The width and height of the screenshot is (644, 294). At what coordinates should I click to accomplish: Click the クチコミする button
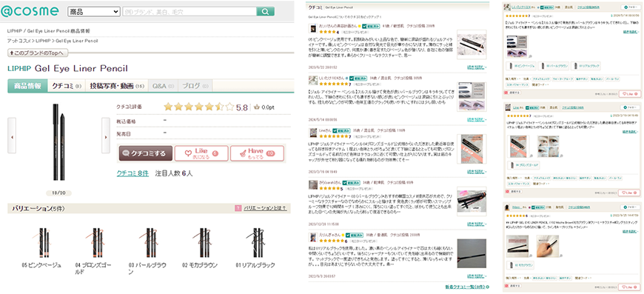click(144, 153)
